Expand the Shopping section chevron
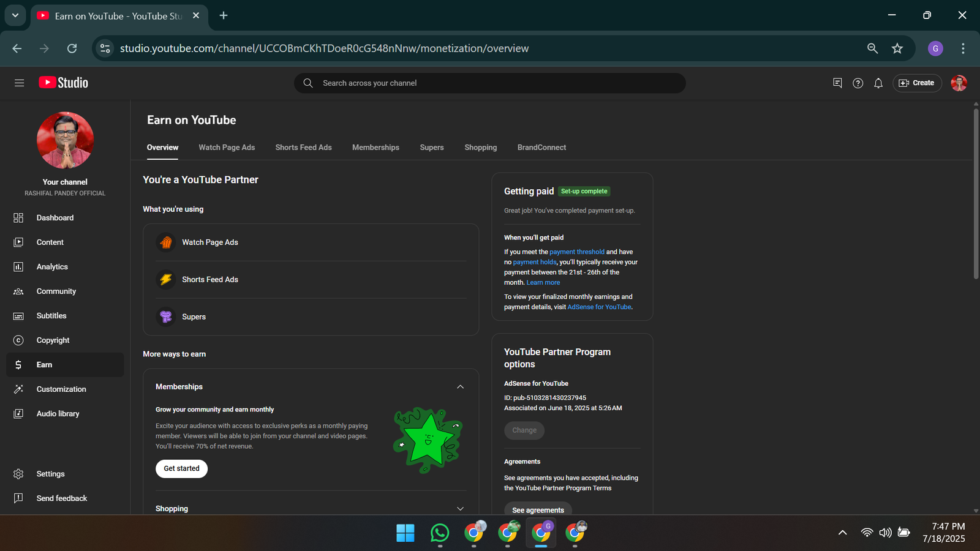Viewport: 980px width, 551px height. [x=461, y=509]
